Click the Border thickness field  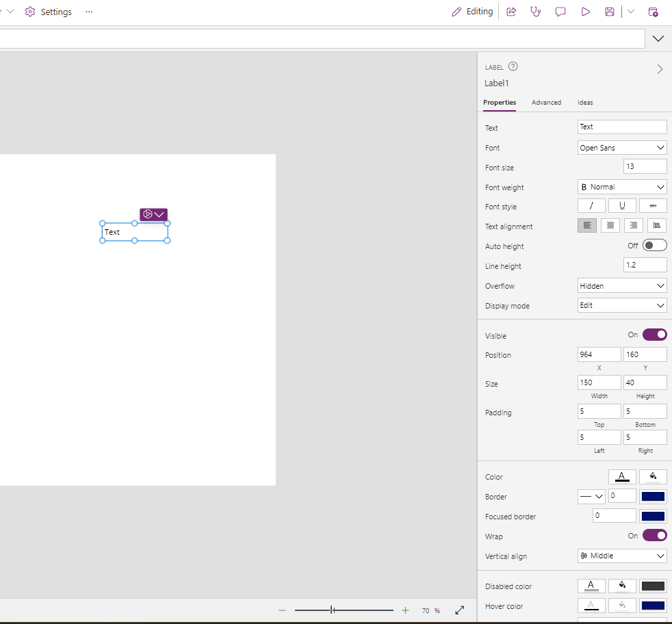pos(622,496)
